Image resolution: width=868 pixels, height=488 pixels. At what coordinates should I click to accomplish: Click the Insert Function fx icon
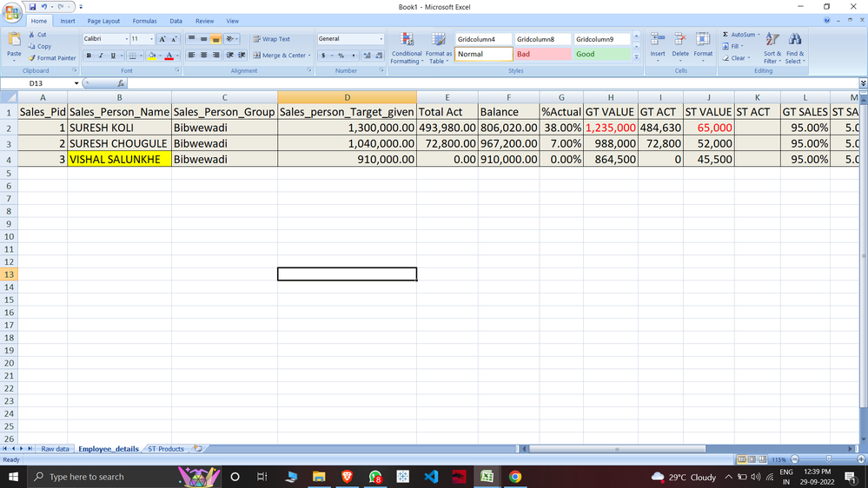(x=121, y=83)
